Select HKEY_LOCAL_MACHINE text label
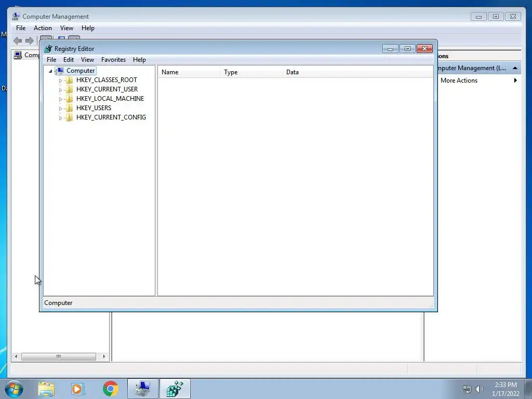Viewport: 532px width, 399px height. [x=110, y=99]
